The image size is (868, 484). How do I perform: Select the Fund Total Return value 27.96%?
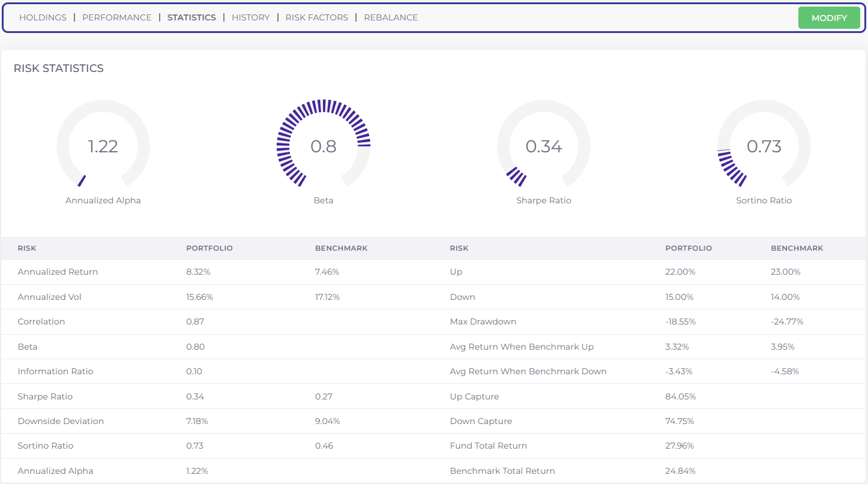[x=680, y=446]
